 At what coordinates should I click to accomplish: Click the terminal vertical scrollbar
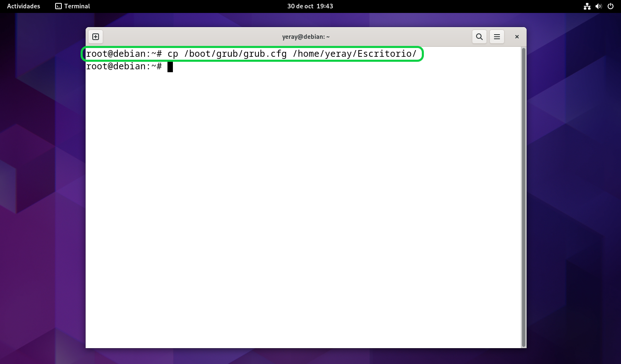point(524,197)
